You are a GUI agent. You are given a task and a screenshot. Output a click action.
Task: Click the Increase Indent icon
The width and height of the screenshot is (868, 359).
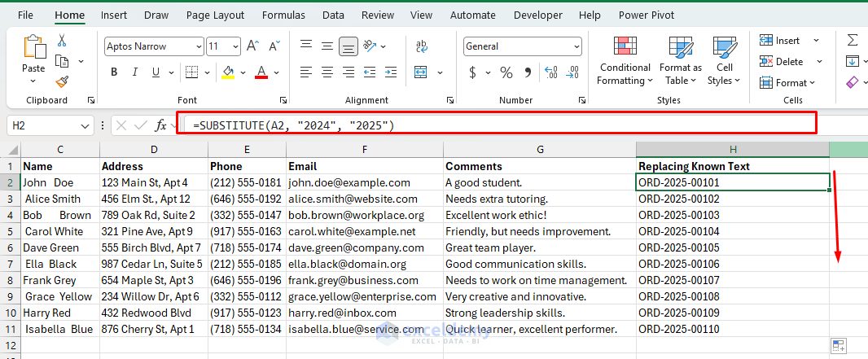[391, 72]
